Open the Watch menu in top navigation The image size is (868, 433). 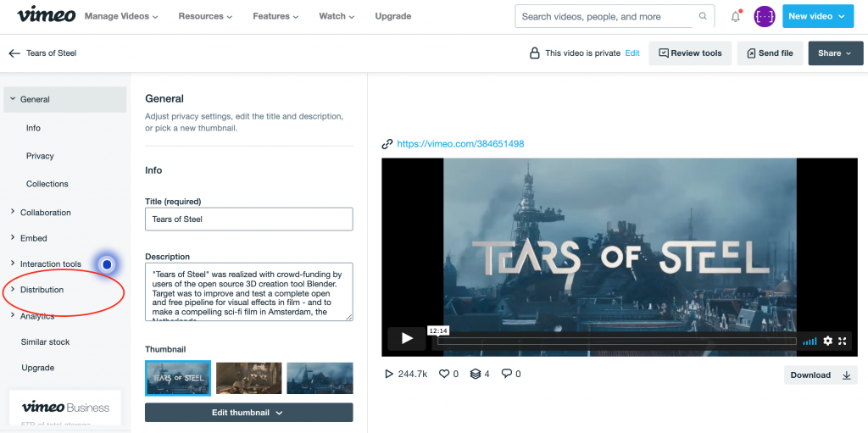click(x=337, y=16)
